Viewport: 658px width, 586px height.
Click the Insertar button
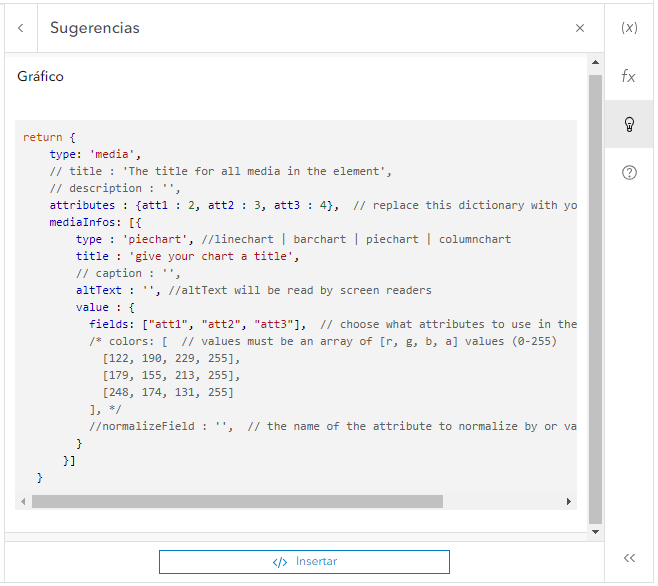304,562
